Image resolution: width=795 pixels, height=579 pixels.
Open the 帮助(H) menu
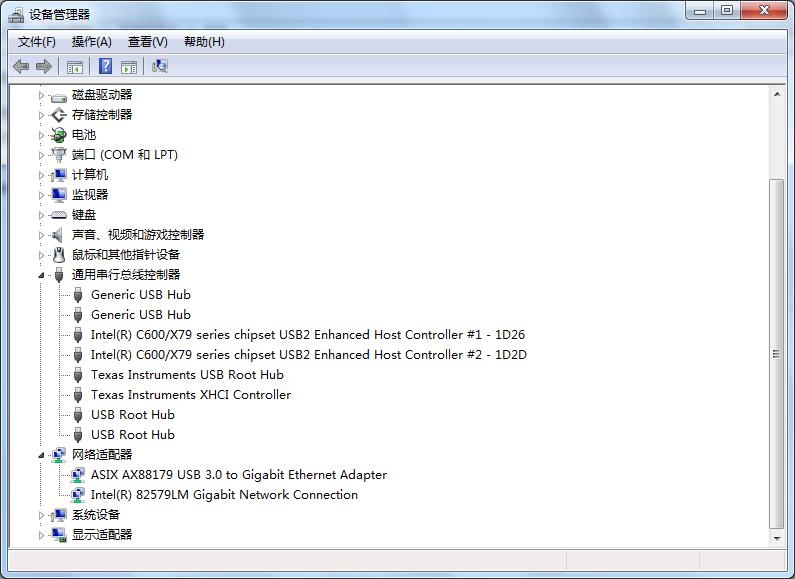tap(204, 42)
